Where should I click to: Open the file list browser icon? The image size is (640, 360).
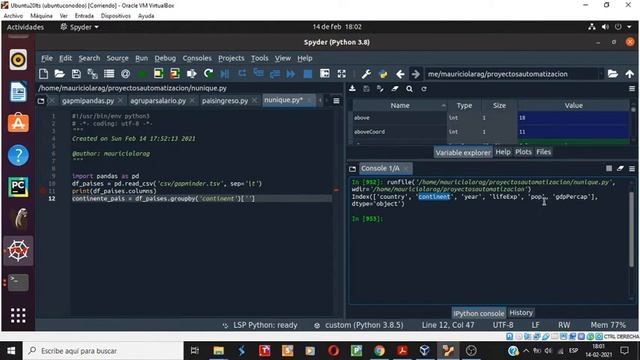[109, 74]
